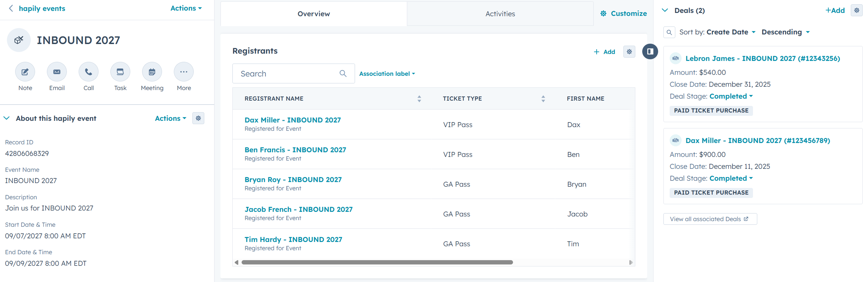Click the Amount $900.00 on Dax deal

coord(712,155)
